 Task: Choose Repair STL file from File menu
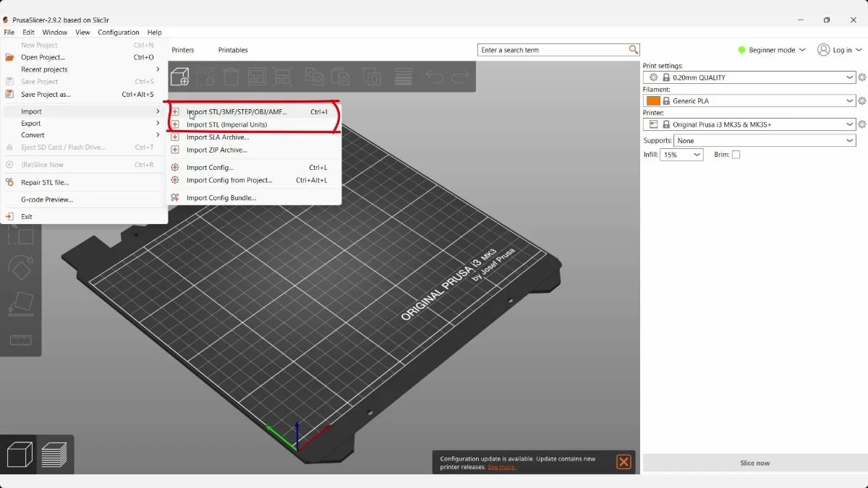[x=84, y=182]
